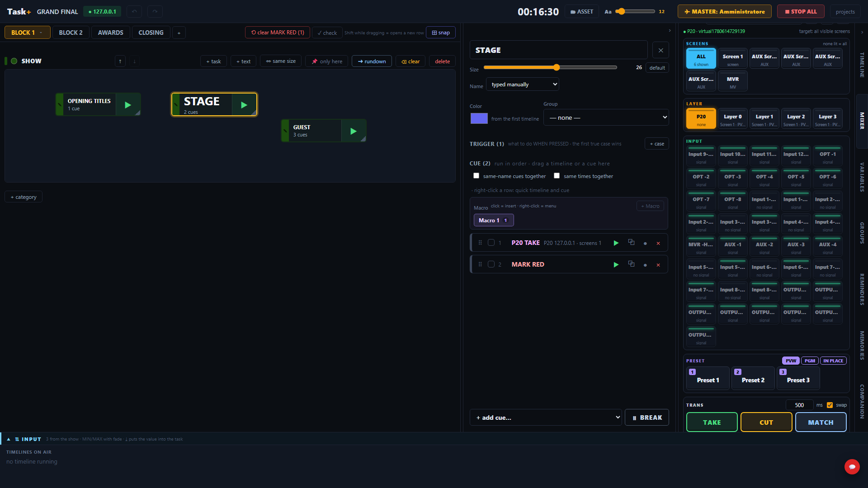Image resolution: width=868 pixels, height=488 pixels.
Task: Toggle the PVW preset mode
Action: coord(791,361)
